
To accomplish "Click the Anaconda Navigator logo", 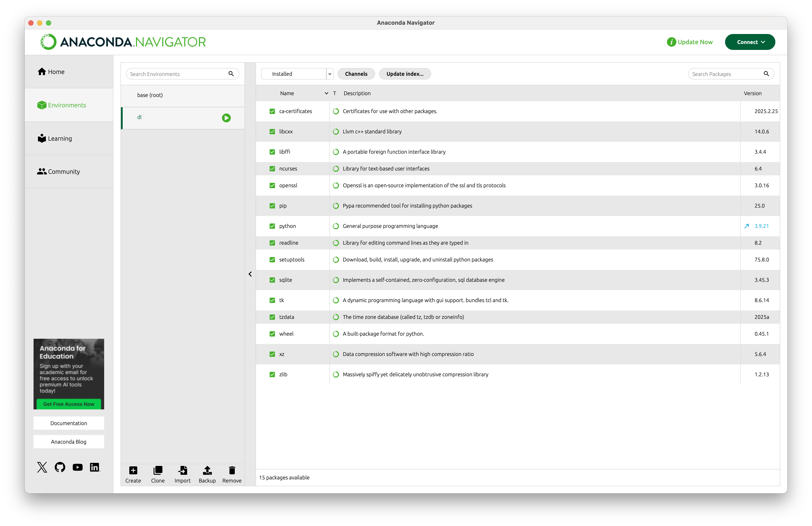I will point(123,42).
